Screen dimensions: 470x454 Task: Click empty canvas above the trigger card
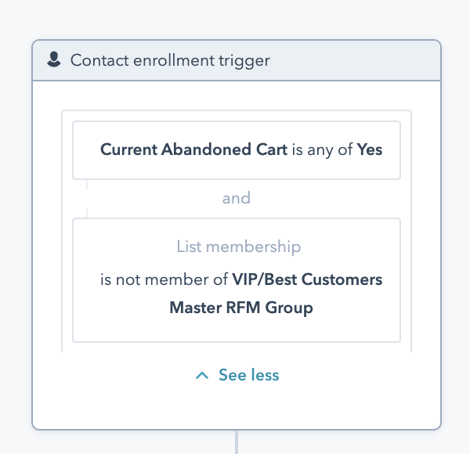(235, 18)
